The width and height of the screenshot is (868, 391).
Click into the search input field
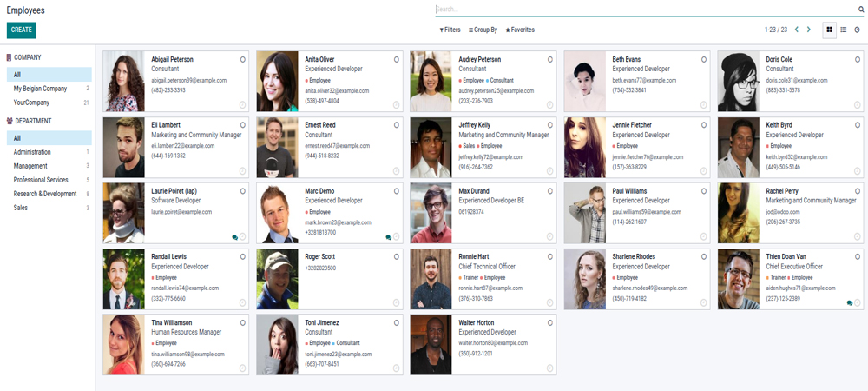tap(642, 10)
